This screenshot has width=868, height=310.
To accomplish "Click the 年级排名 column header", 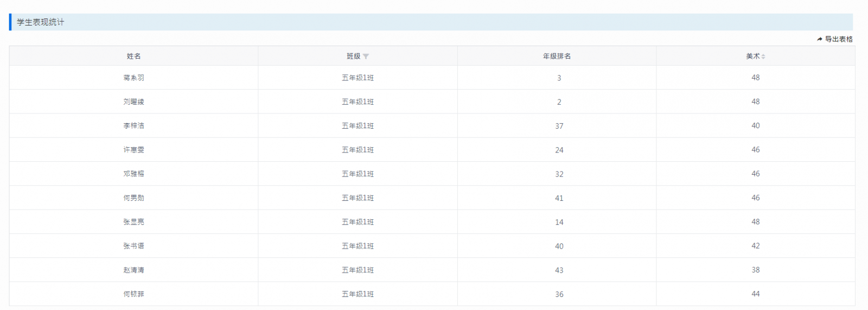I will 557,56.
